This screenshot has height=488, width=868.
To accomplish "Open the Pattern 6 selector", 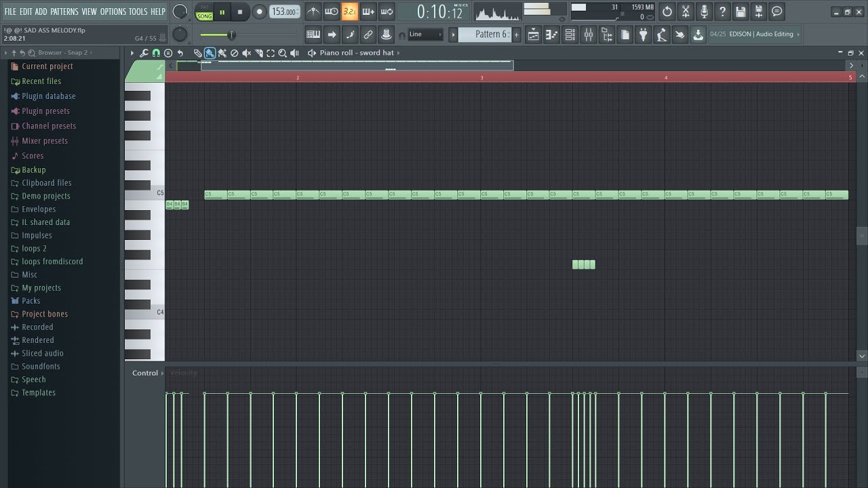I will point(485,35).
